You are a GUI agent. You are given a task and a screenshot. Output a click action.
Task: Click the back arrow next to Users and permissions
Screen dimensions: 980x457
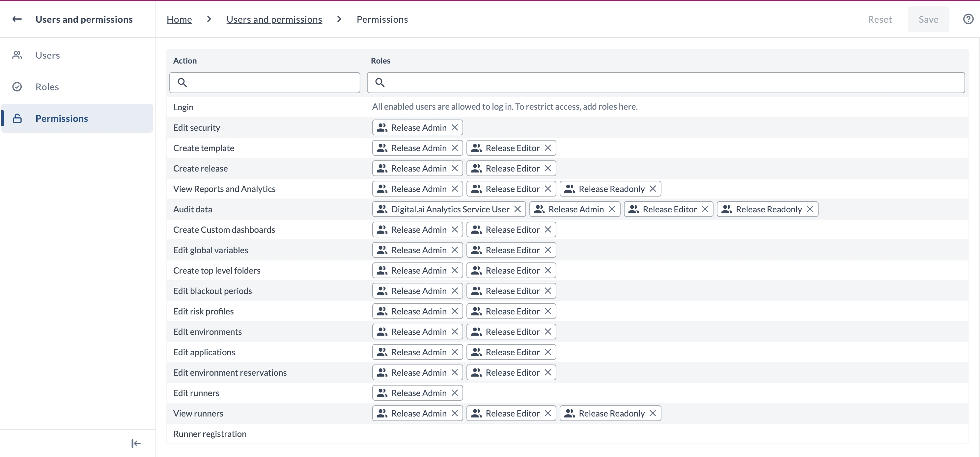[x=17, y=19]
